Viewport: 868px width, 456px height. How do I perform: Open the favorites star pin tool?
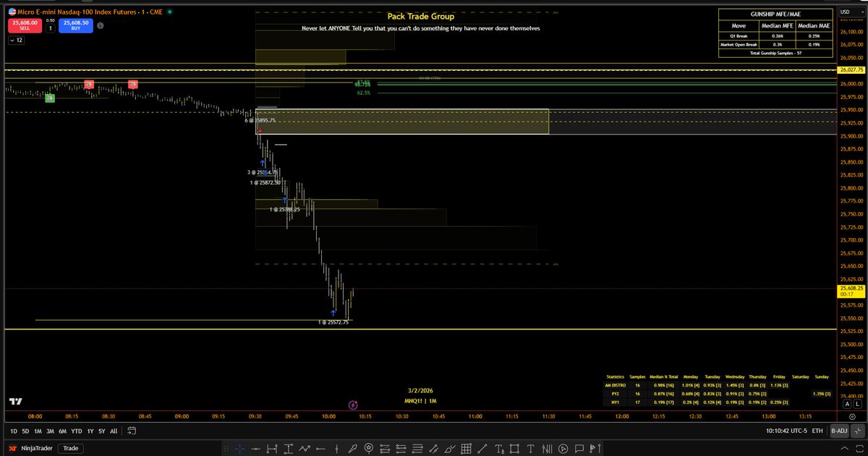coord(369,449)
